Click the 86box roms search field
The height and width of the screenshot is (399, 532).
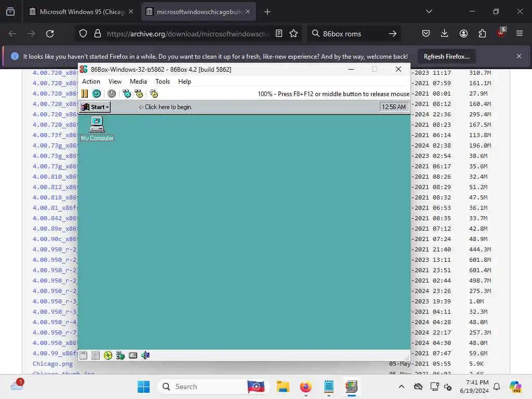click(353, 34)
